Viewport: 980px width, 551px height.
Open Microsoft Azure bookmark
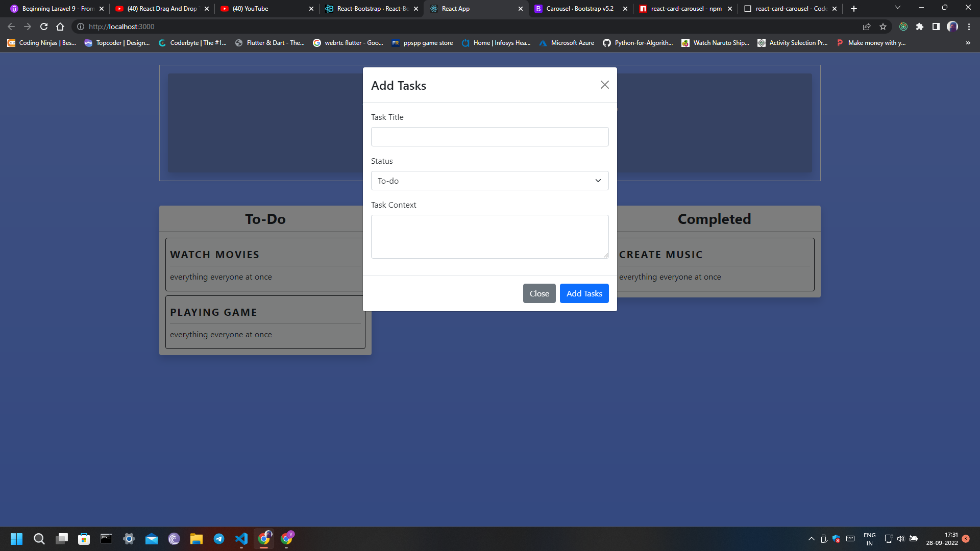coord(567,43)
